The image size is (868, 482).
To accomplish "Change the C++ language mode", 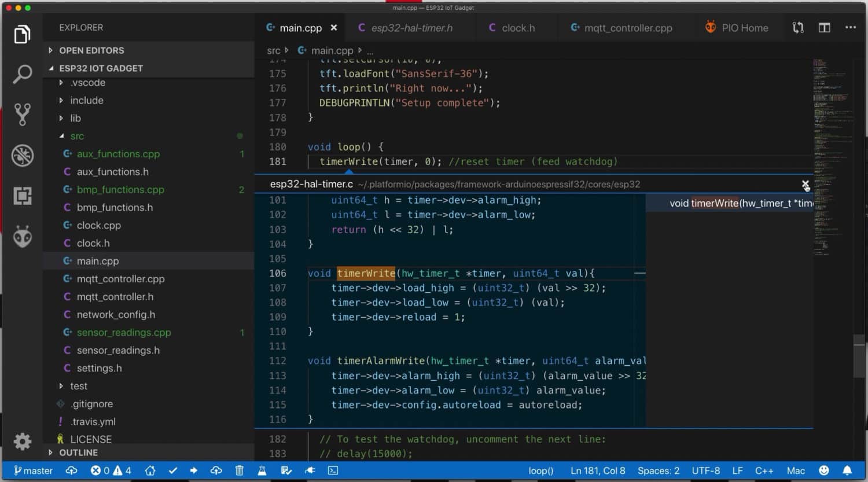I will (764, 470).
